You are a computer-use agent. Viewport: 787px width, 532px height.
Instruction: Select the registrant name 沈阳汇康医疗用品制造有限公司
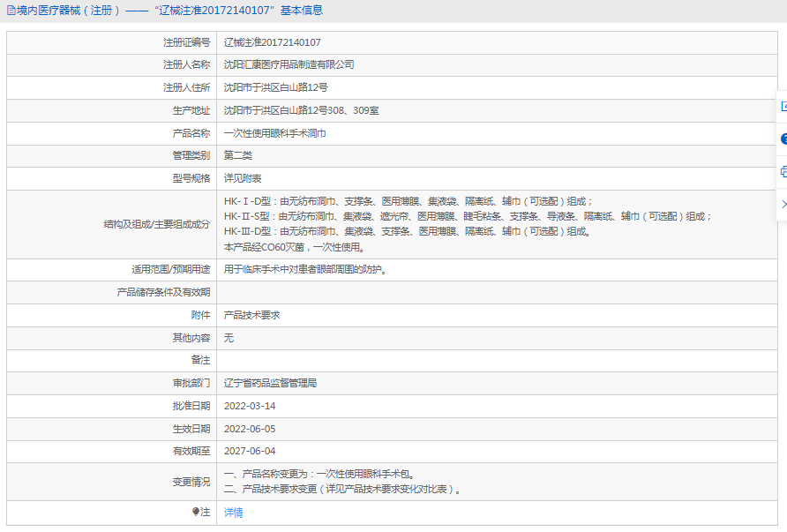pyautogui.click(x=289, y=65)
